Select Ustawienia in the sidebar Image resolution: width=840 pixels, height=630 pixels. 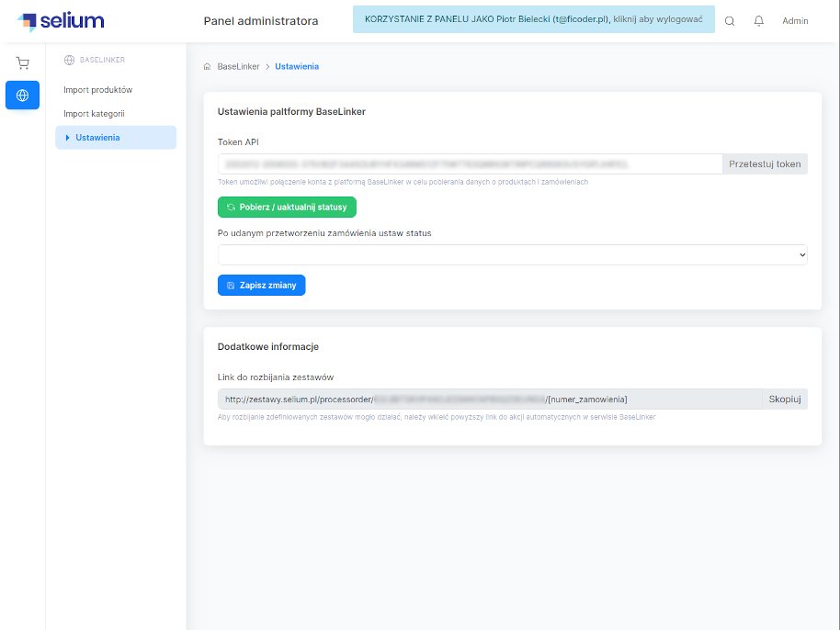tap(97, 138)
